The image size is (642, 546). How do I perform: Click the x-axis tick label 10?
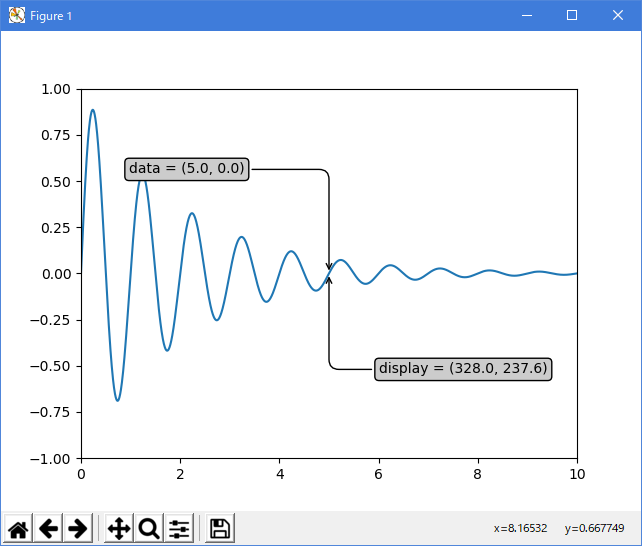click(576, 476)
